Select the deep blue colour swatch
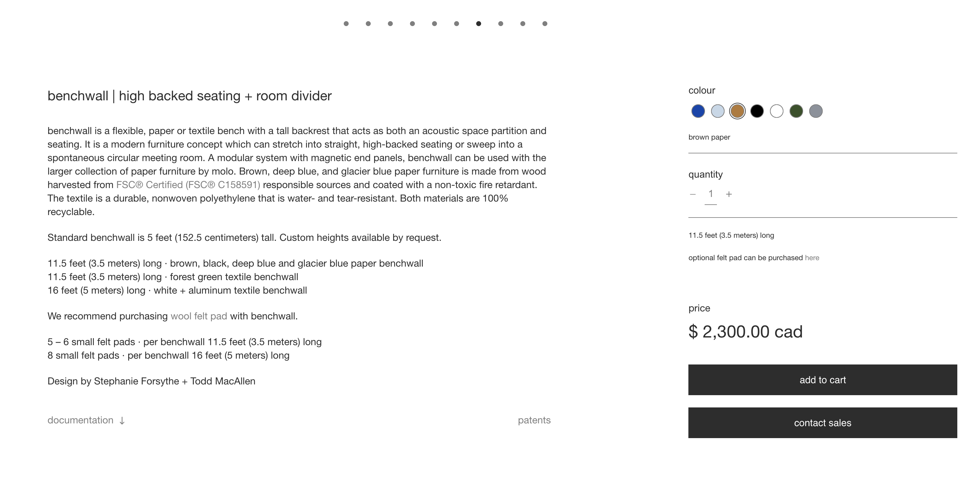 [698, 111]
